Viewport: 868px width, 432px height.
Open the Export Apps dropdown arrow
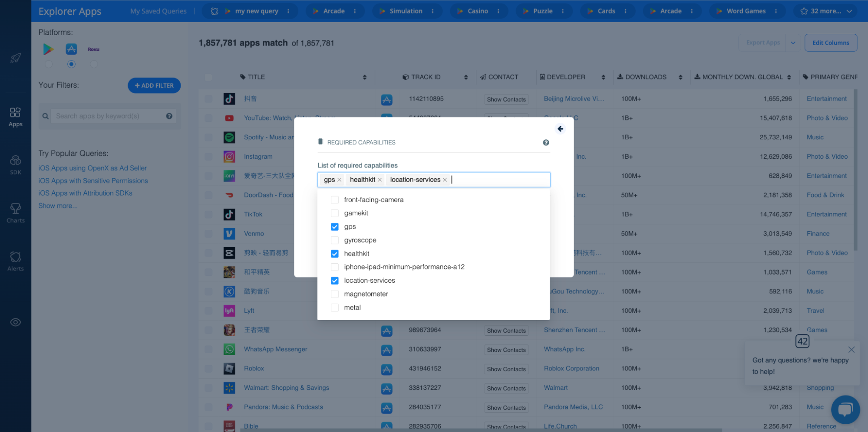(793, 43)
